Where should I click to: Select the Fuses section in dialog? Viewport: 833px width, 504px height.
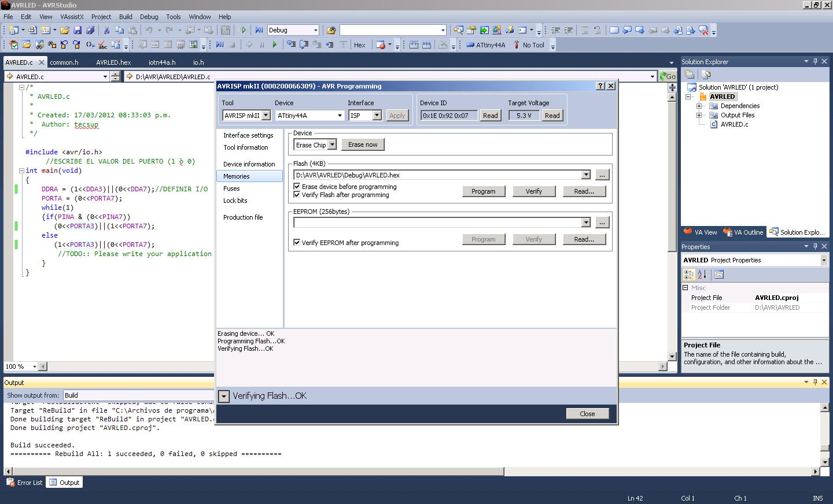(x=231, y=188)
